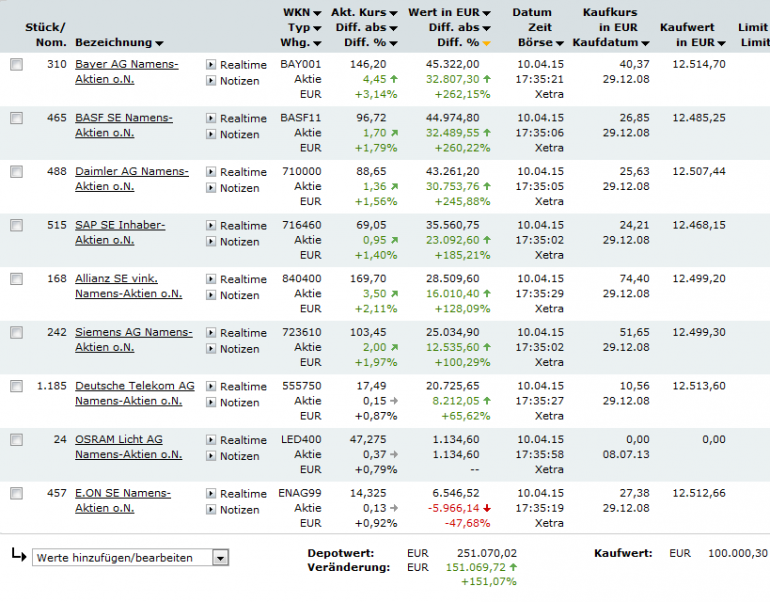Viewport: 770px width, 602px height.
Task: Click the Realtime arrow icon for Daimler AG
Action: click(211, 171)
